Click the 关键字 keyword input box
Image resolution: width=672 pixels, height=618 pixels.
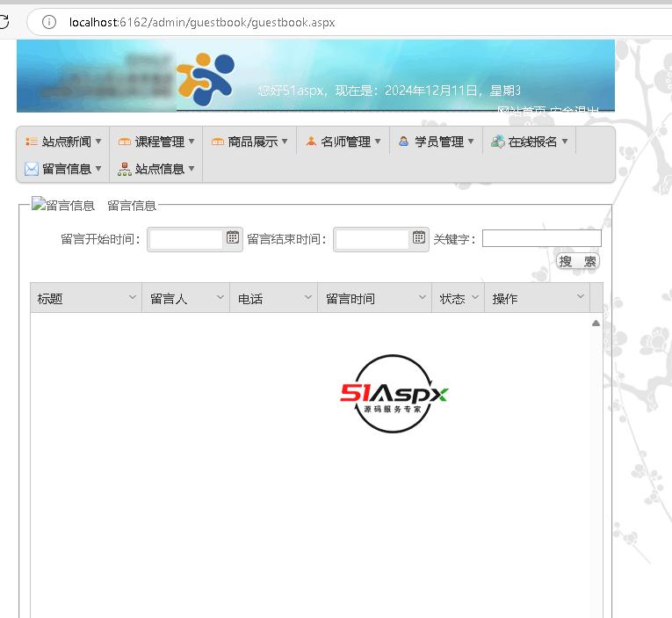click(x=542, y=238)
